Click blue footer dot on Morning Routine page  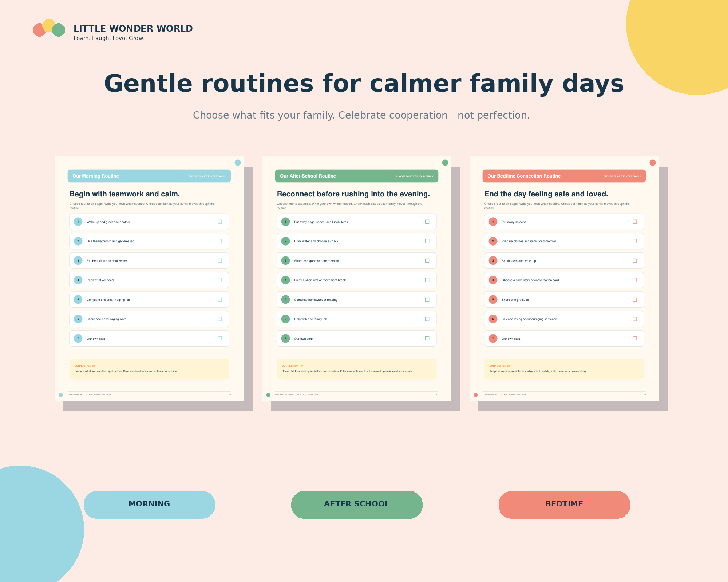(61, 395)
